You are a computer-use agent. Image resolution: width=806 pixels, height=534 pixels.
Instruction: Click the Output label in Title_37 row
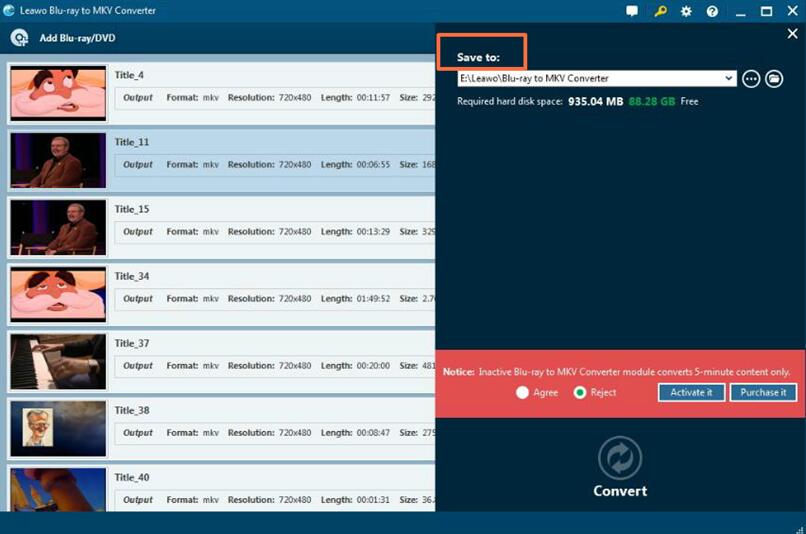click(138, 365)
